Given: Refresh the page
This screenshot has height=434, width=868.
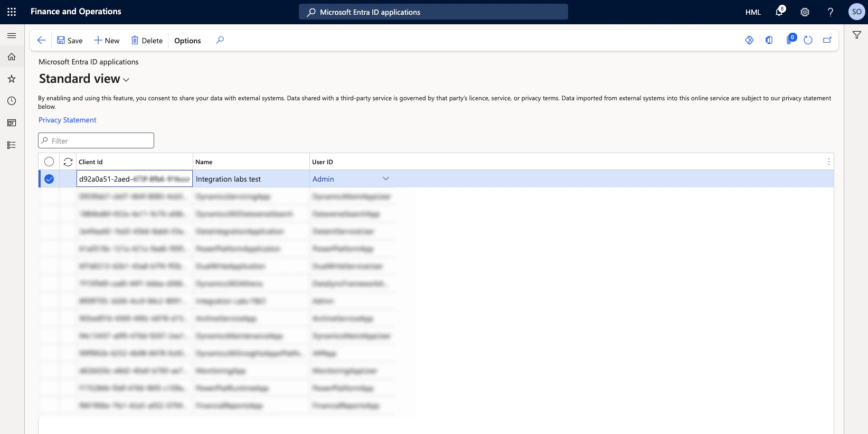Looking at the screenshot, I should point(808,40).
